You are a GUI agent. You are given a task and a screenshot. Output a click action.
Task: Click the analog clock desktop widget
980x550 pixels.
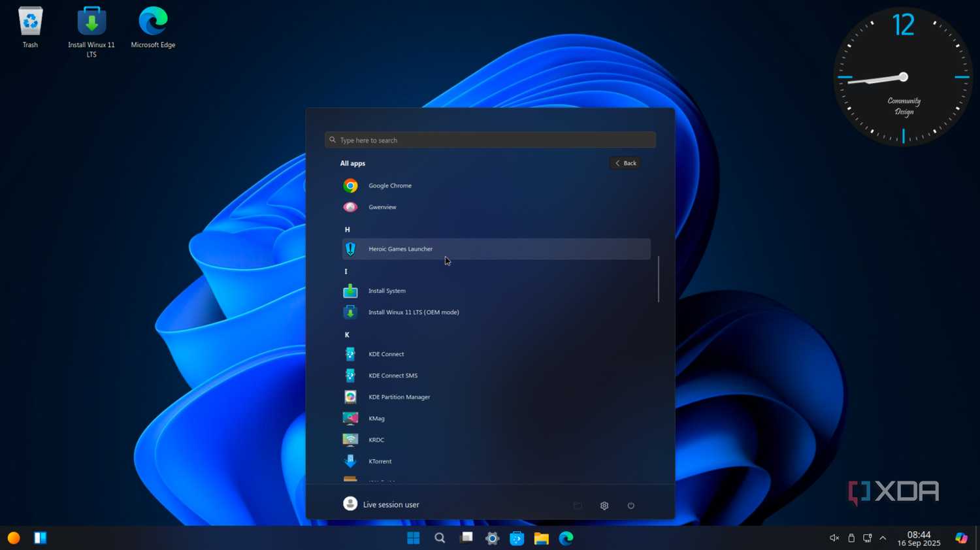[x=903, y=77]
